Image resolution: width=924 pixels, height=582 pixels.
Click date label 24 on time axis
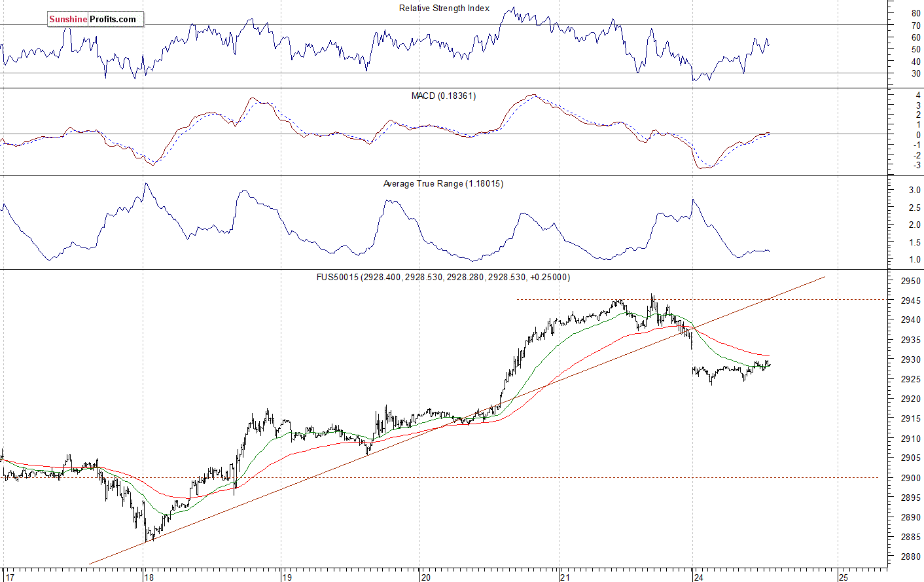(699, 577)
